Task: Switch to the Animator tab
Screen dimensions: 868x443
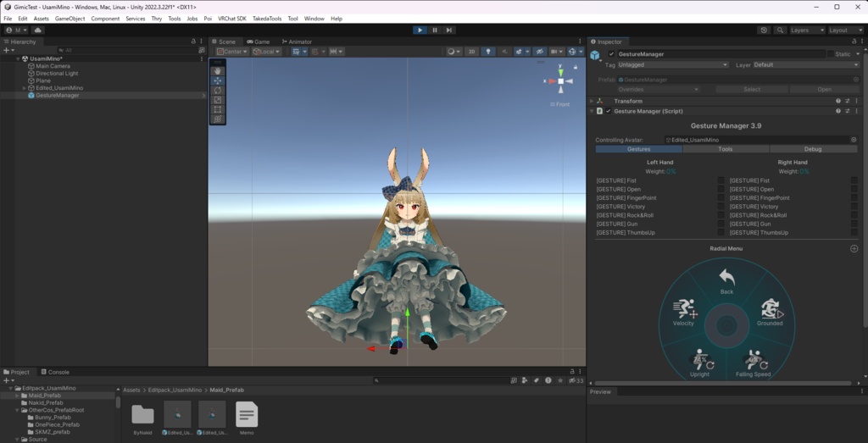Action: tap(297, 42)
